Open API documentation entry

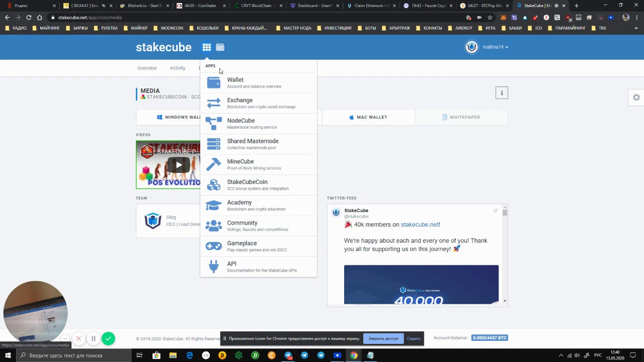[x=259, y=266]
